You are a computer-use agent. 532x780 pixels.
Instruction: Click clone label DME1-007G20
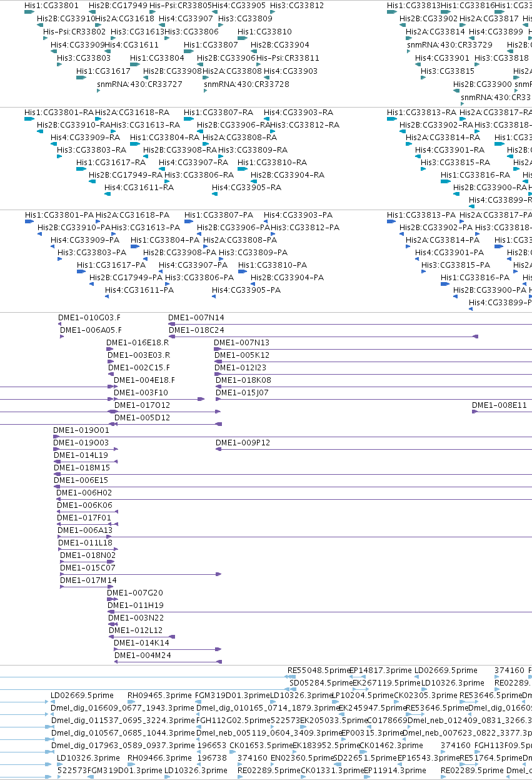pyautogui.click(x=135, y=593)
